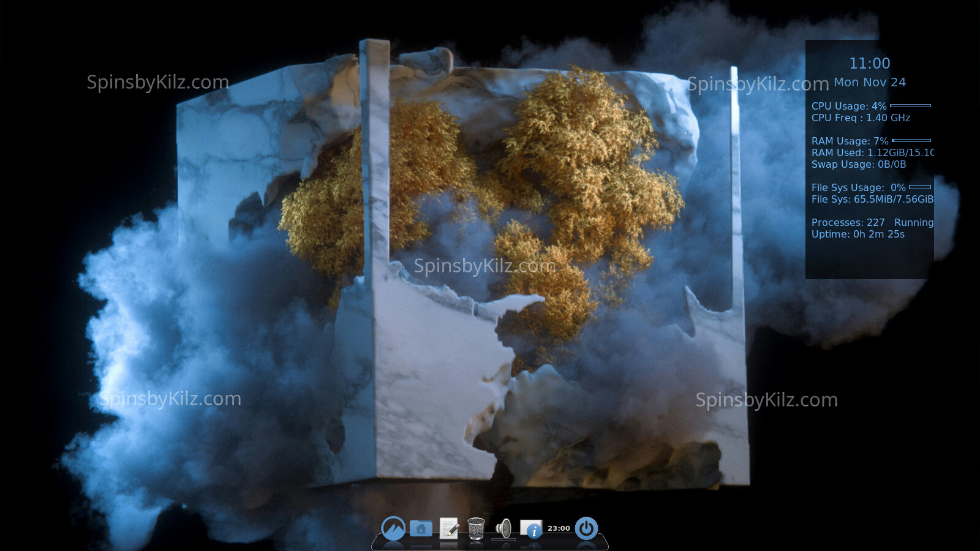Image resolution: width=980 pixels, height=551 pixels.
Task: Open the system info icon
Action: coord(531,528)
